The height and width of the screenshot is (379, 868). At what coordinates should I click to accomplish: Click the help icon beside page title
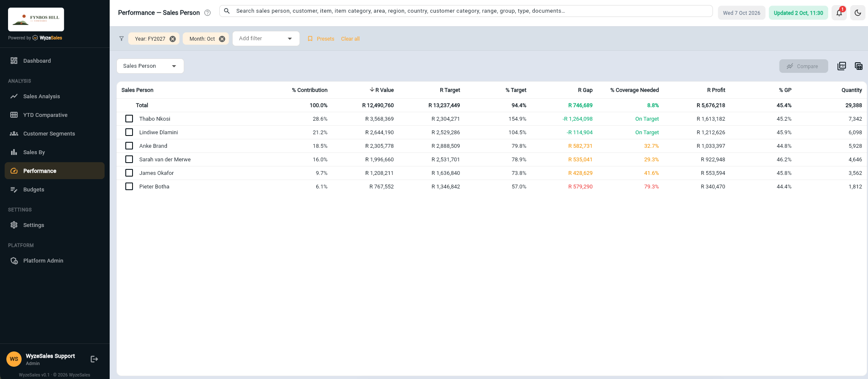tap(207, 13)
